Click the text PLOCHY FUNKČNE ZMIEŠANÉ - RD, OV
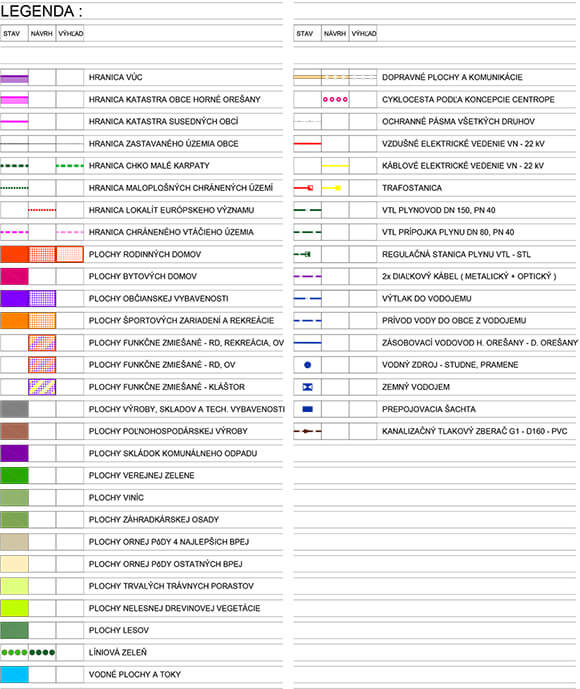 pos(162,365)
